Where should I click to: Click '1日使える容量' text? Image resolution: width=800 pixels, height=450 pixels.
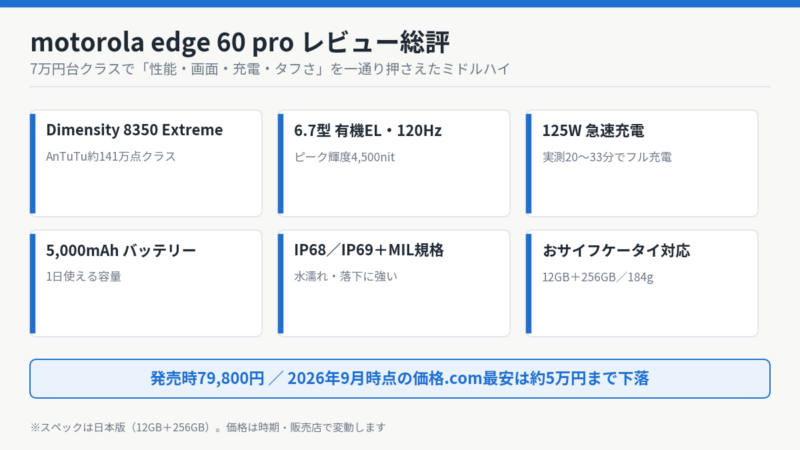pyautogui.click(x=84, y=277)
